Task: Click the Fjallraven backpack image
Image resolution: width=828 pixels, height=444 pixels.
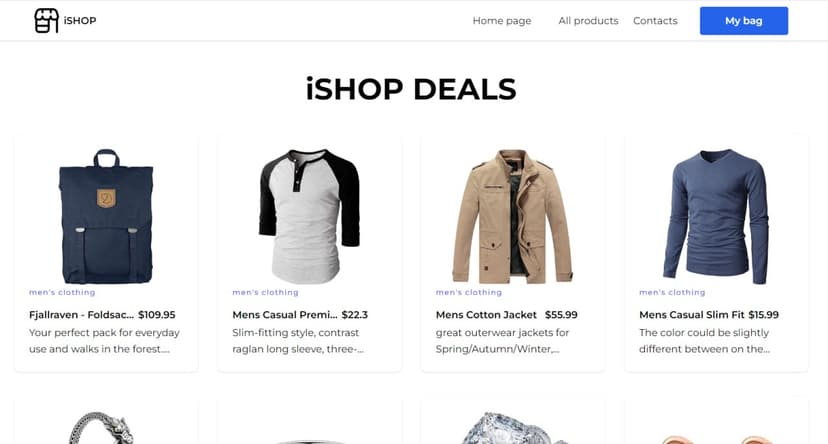Action: pos(106,216)
